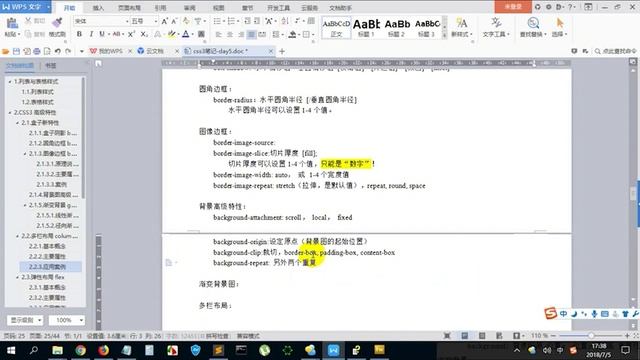Click the paragraph shading bucket icon

click(x=292, y=34)
